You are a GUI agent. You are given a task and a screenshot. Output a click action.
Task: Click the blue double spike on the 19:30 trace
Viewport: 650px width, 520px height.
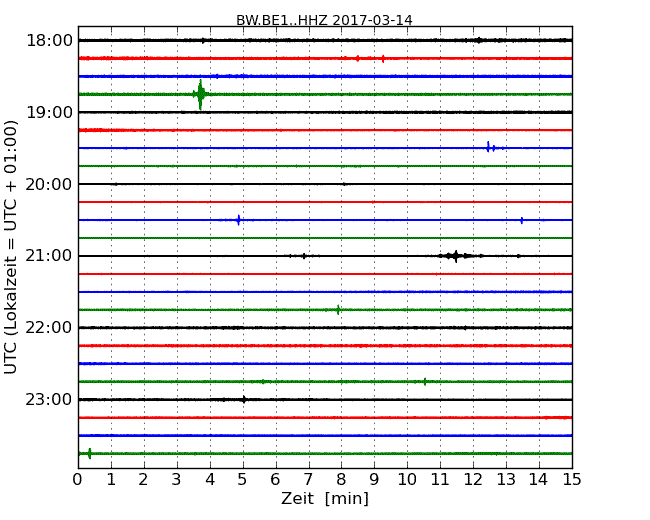[x=491, y=147]
